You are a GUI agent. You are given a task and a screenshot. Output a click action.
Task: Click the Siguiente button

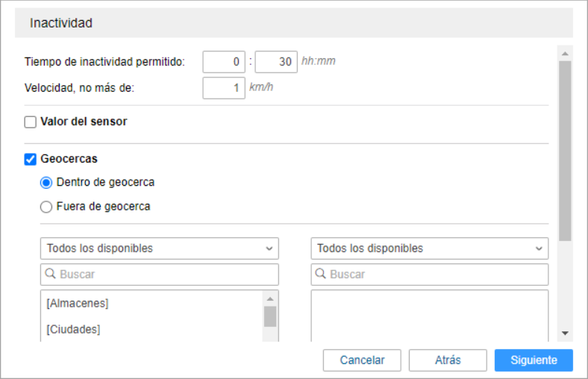534,360
